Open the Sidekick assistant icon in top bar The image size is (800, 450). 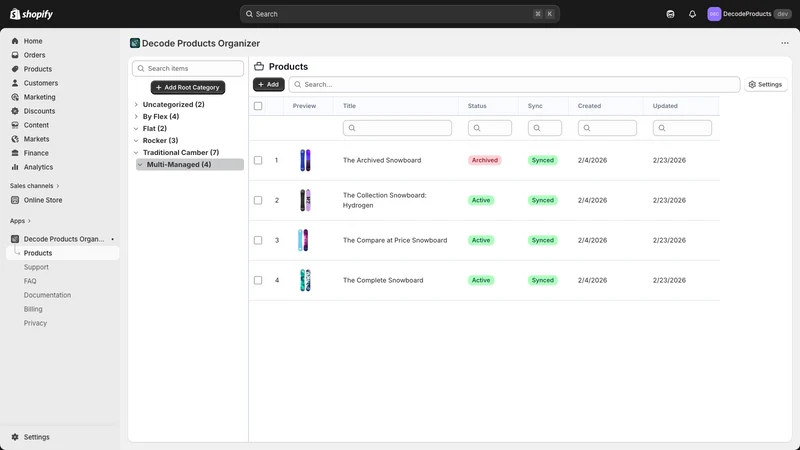point(670,14)
